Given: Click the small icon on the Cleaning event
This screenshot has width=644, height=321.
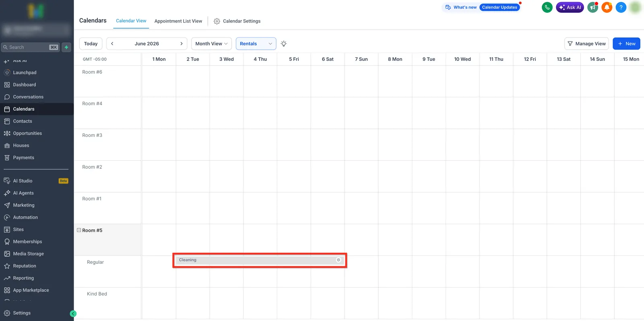Looking at the screenshot, I should pyautogui.click(x=339, y=260).
